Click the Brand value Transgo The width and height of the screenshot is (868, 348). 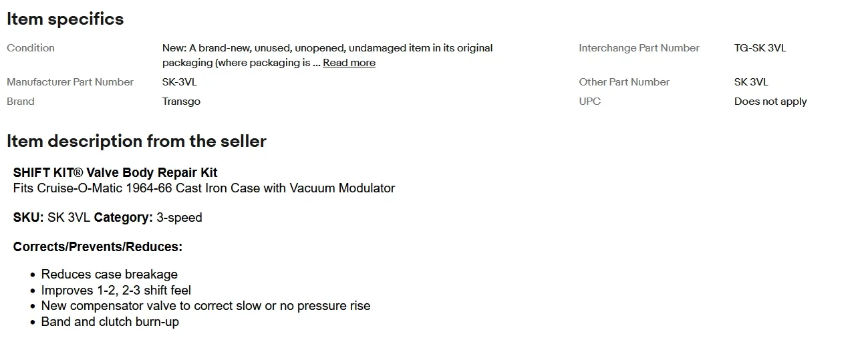point(181,102)
